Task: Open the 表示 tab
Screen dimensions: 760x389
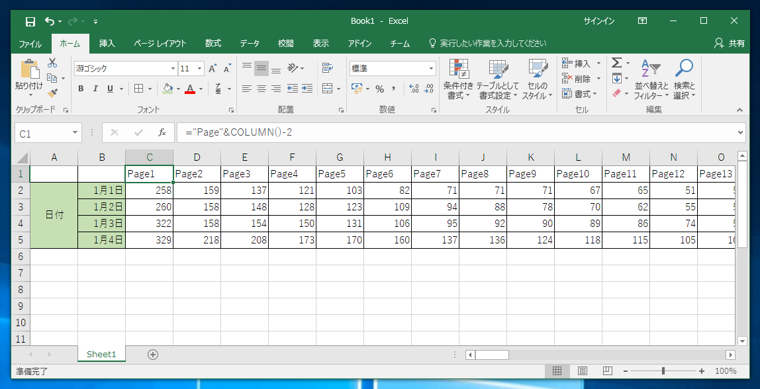Action: (321, 44)
